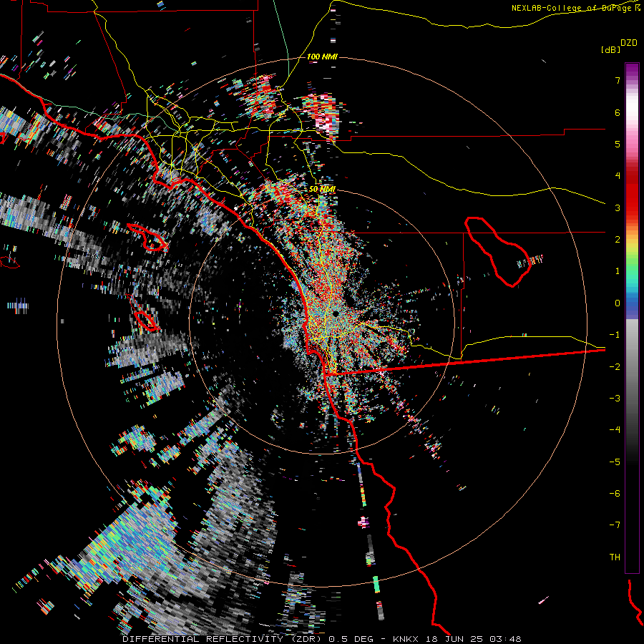Click the 100 NMI range ring label

(x=322, y=57)
